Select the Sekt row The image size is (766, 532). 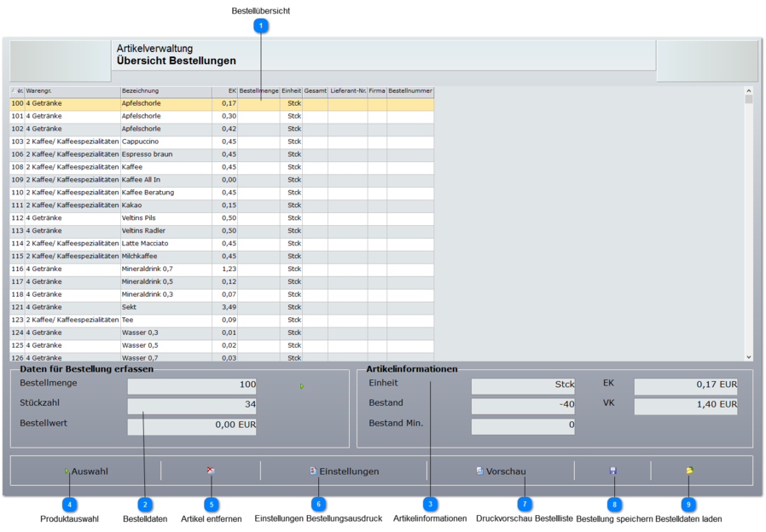pos(221,307)
